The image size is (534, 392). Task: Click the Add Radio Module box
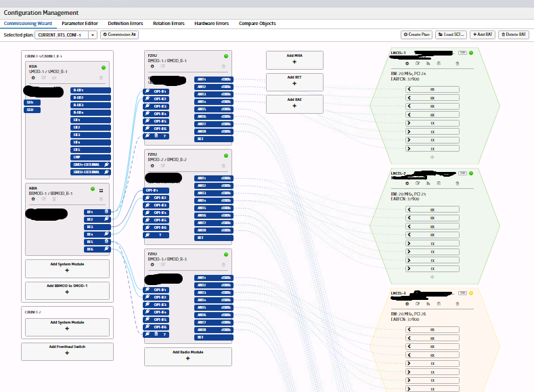click(x=188, y=356)
